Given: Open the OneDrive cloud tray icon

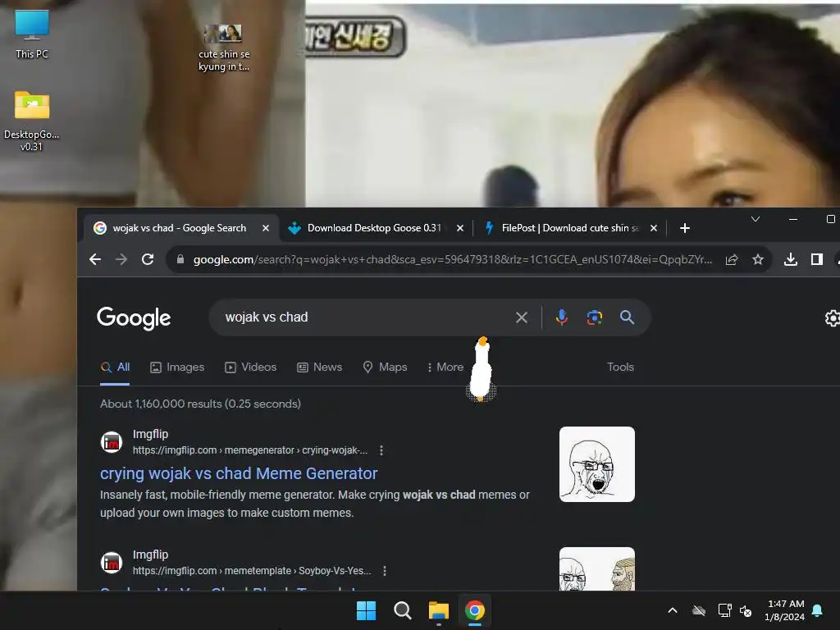Looking at the screenshot, I should coord(699,610).
